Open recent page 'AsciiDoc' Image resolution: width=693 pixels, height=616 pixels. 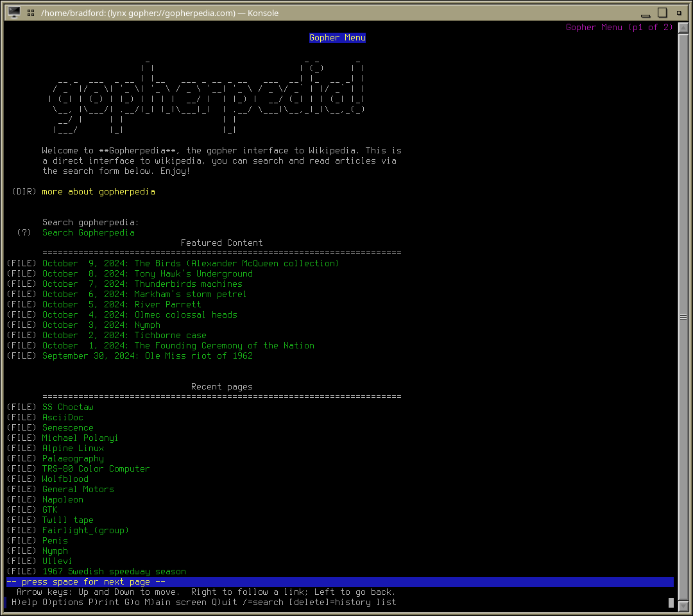pos(62,417)
